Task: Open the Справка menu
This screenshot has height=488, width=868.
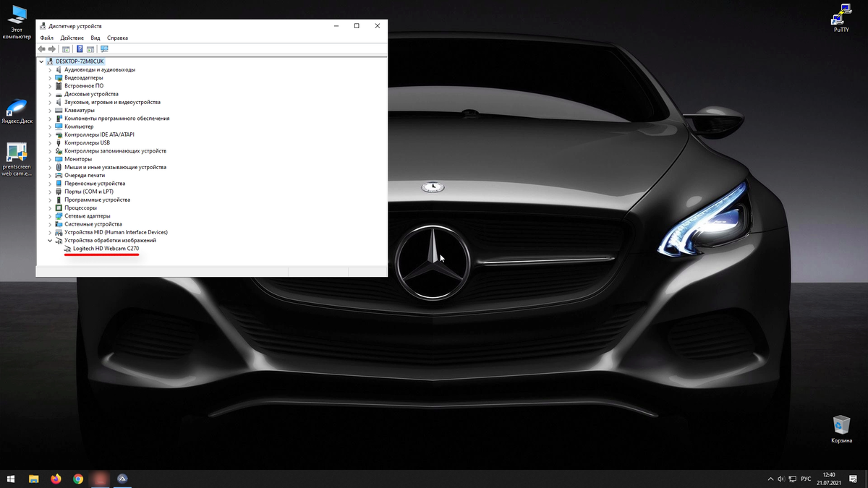Action: [117, 38]
